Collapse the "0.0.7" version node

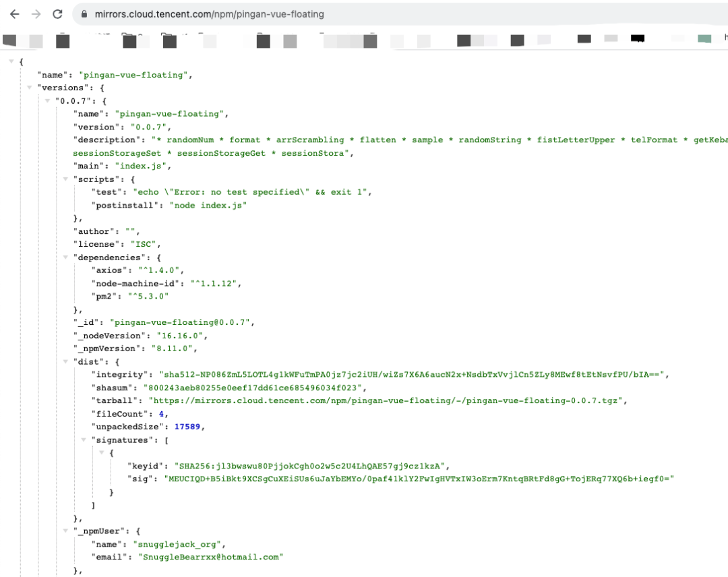tap(47, 100)
